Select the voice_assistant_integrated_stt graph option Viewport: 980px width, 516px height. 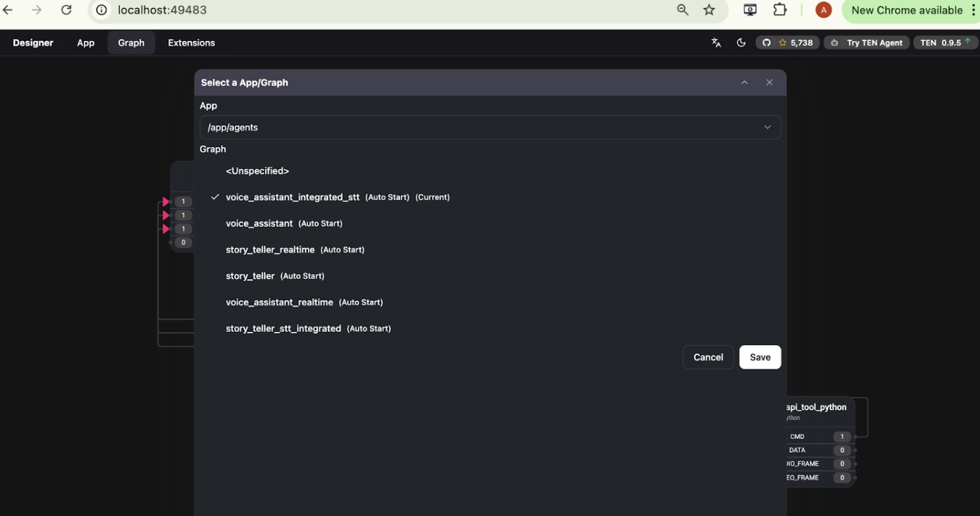(292, 197)
